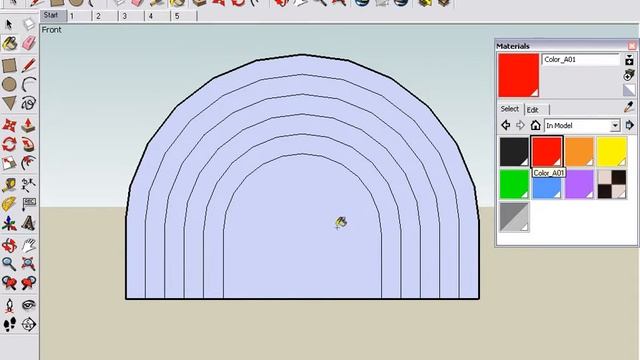Screen dimensions: 640x360
Task: Activate the Paint Bucket tool
Action: tap(9, 43)
